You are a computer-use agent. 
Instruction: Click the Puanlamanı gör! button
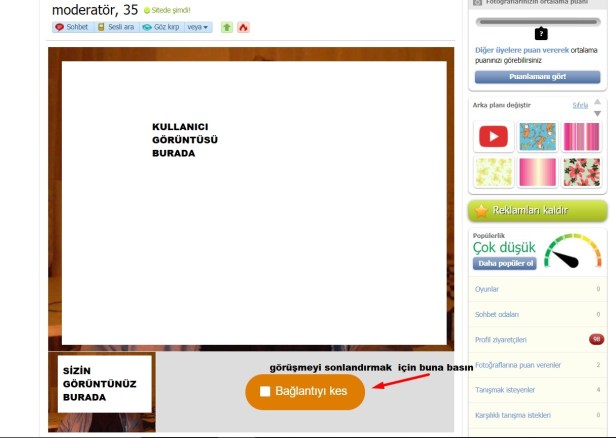(x=537, y=76)
